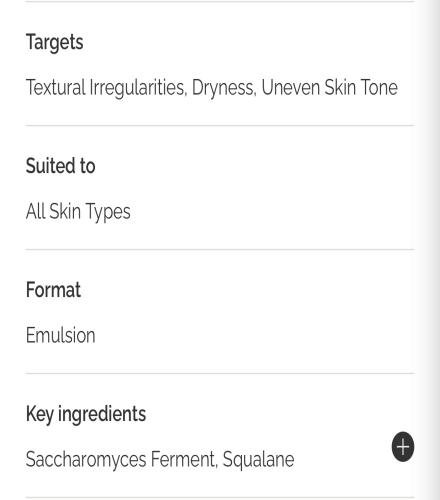Select Textural Irregularities, Dryness, Uneven Skin Tone text

click(x=212, y=88)
